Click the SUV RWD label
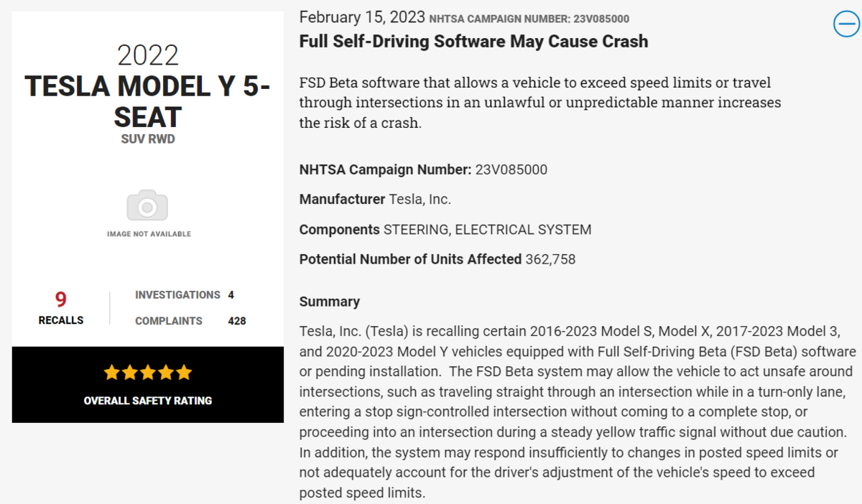 pyautogui.click(x=148, y=139)
